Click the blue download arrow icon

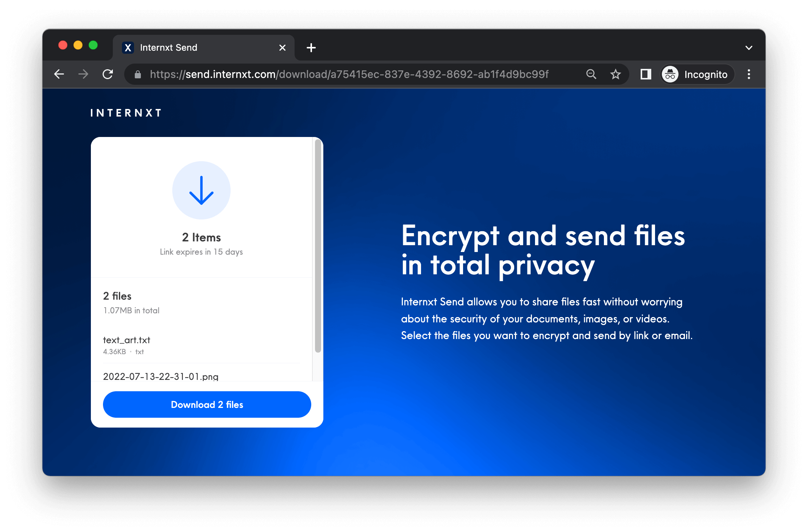click(201, 190)
